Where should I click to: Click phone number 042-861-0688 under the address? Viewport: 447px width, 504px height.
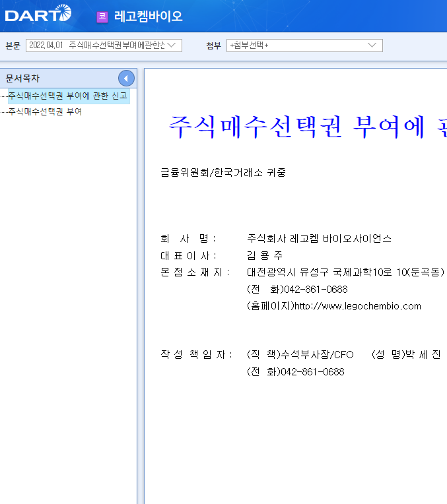(316, 290)
